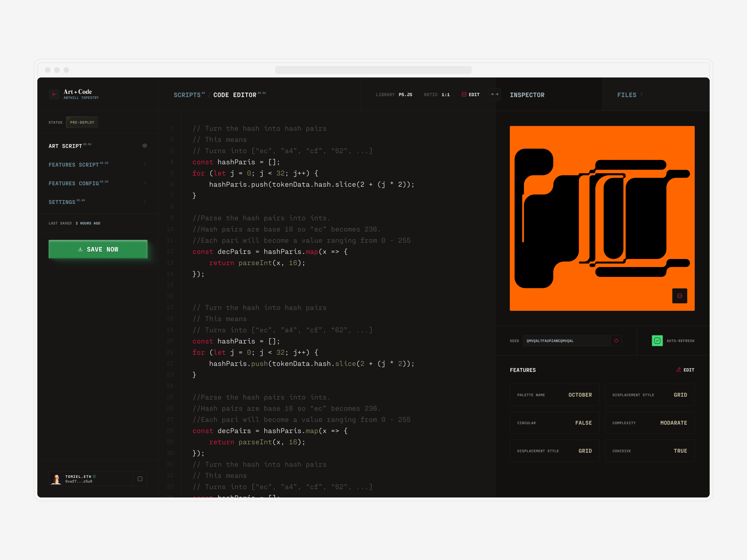747x560 pixels.
Task: Click the red back arrow icon
Action: coord(54,94)
